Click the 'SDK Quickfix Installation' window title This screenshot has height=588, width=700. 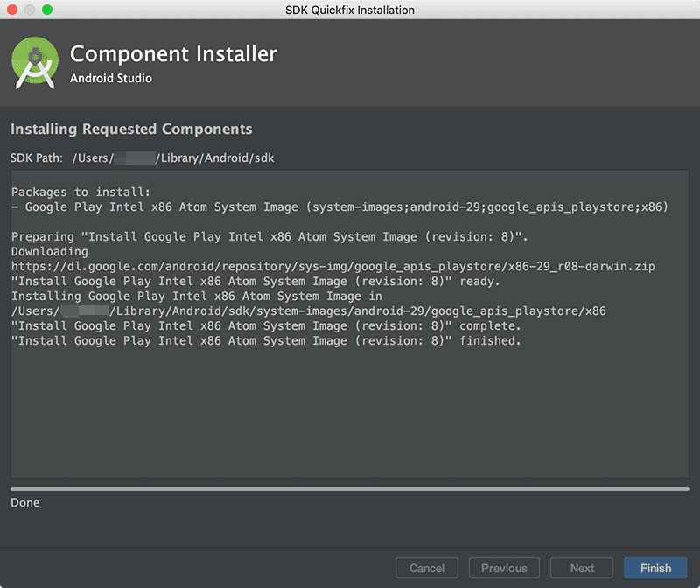350,10
